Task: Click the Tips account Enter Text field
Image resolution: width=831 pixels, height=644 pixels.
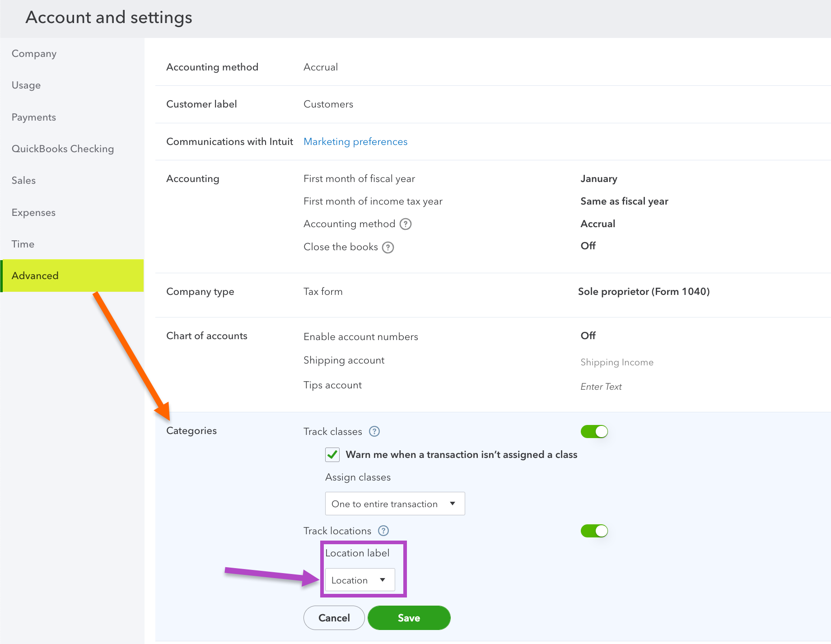Action: click(x=601, y=387)
